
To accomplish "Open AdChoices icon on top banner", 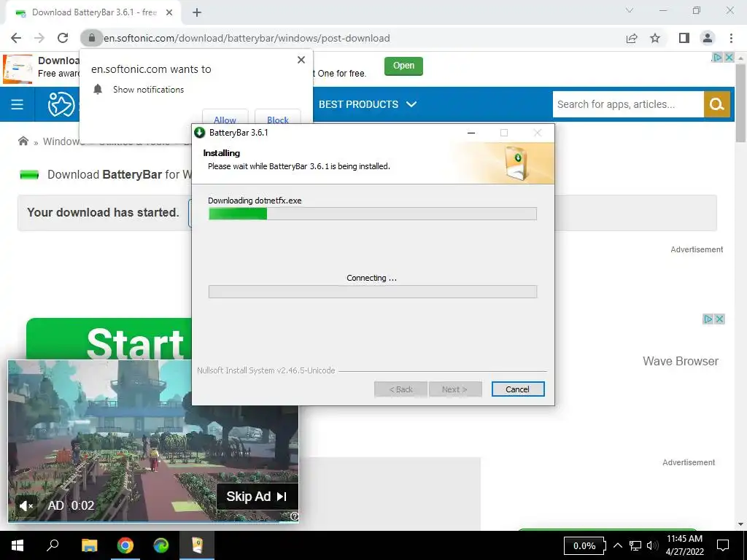I will (716, 57).
